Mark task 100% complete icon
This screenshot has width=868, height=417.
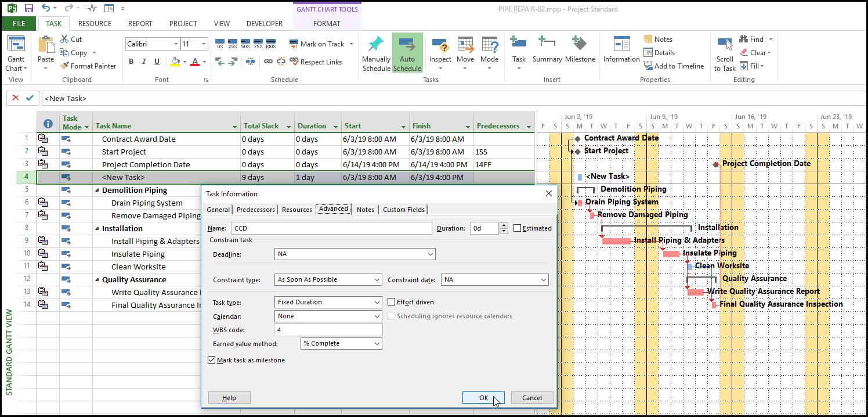(270, 44)
